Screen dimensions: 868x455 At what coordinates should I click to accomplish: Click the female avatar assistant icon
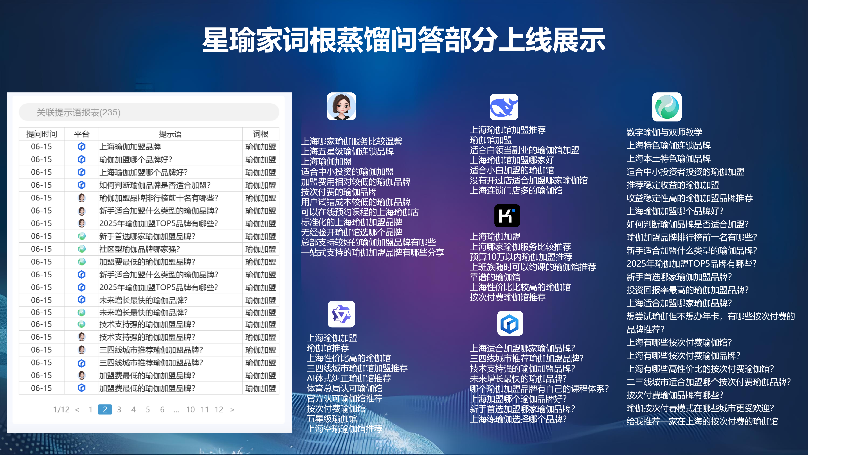click(341, 107)
